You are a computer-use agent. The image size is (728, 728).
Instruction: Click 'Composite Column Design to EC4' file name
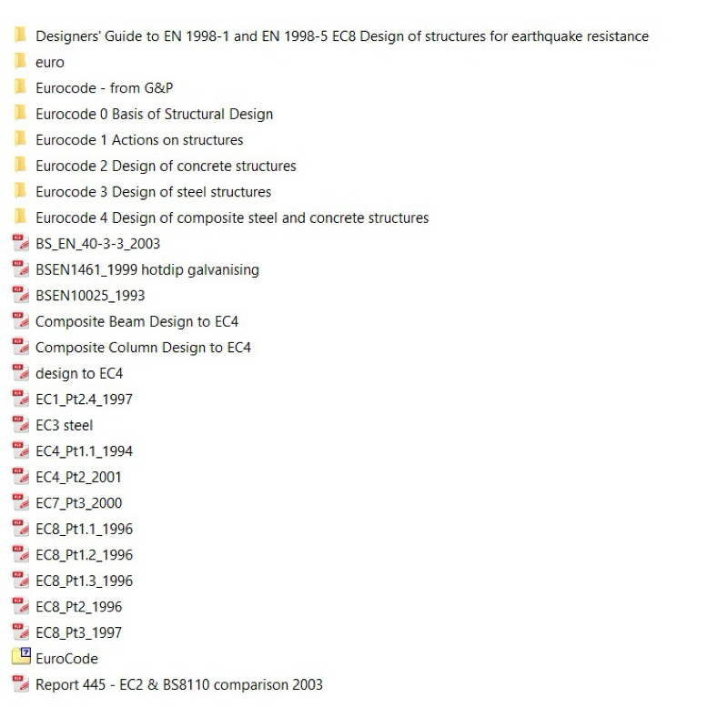(x=143, y=348)
